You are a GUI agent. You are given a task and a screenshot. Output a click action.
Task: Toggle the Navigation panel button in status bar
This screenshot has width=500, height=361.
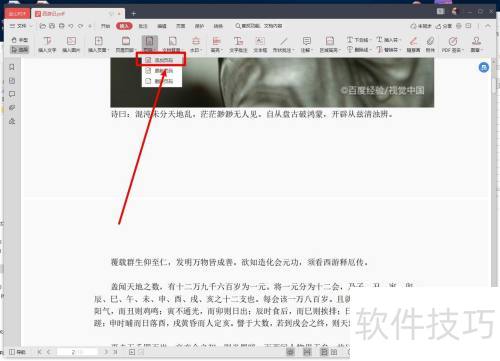pyautogui.click(x=17, y=352)
